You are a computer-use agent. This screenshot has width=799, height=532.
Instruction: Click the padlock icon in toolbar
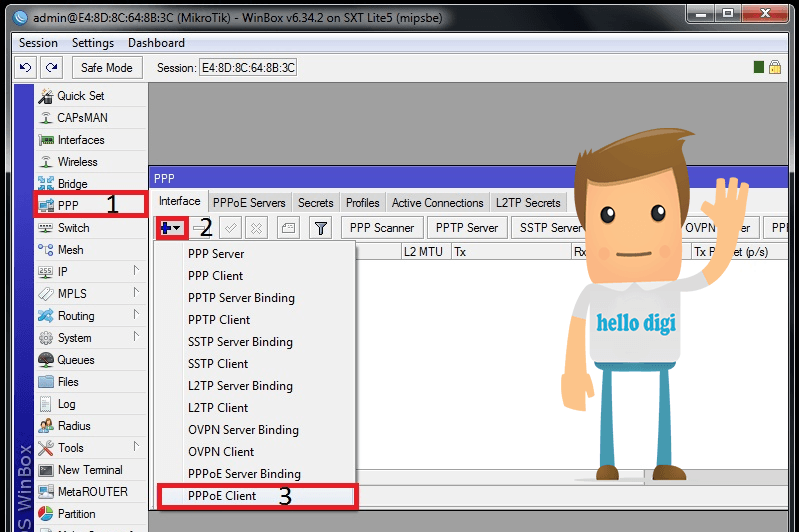[775, 67]
